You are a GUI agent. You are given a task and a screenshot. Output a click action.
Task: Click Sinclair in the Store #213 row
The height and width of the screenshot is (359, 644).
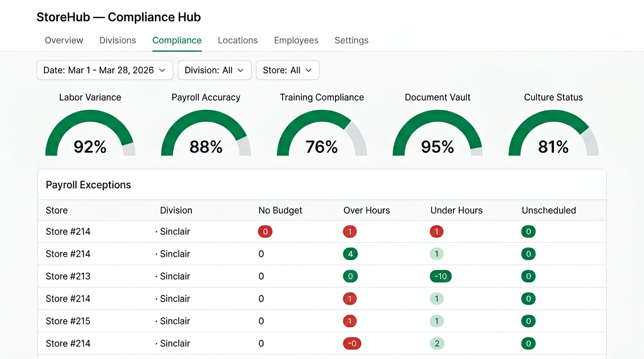(x=175, y=276)
